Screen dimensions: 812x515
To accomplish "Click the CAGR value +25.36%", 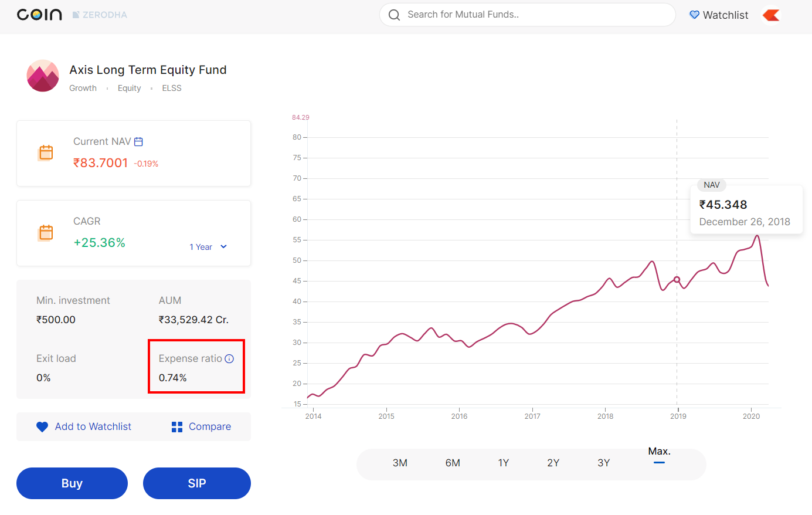I will coord(99,242).
